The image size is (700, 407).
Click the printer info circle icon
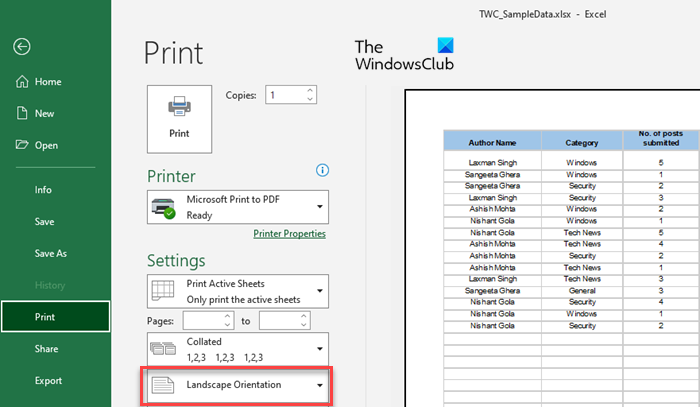[x=322, y=170]
